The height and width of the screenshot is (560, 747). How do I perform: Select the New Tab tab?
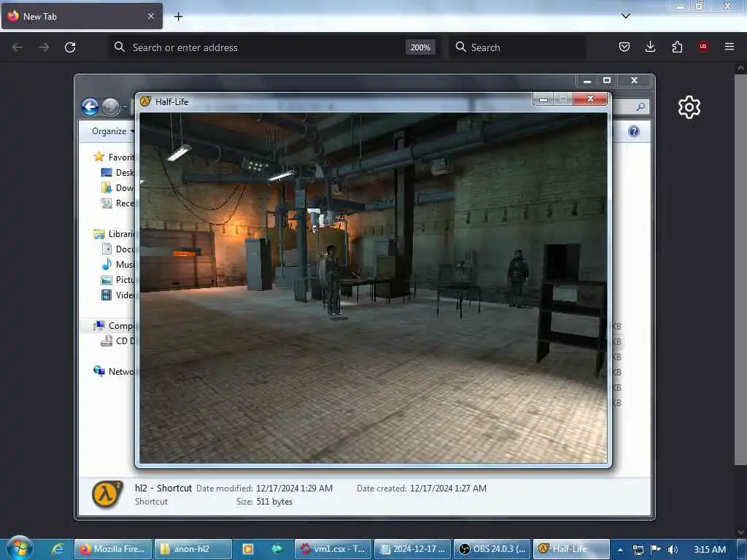pyautogui.click(x=82, y=16)
